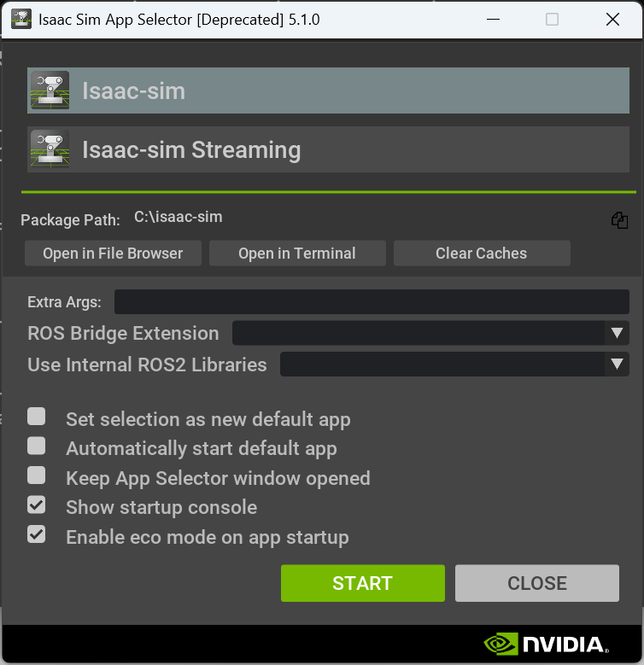Click the Open in Terminal button
644x665 pixels.
(x=297, y=254)
